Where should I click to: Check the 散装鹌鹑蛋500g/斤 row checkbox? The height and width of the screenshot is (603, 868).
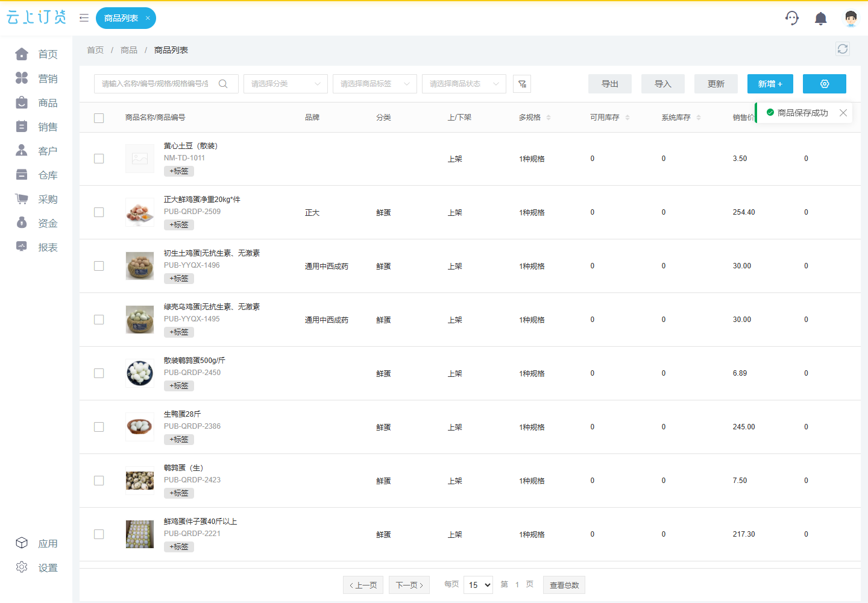(99, 373)
